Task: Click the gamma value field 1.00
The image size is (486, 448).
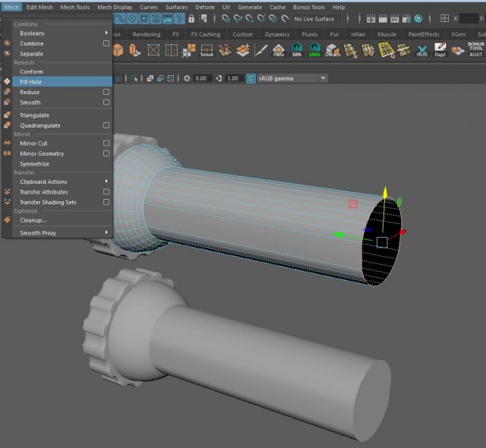Action: click(x=233, y=78)
